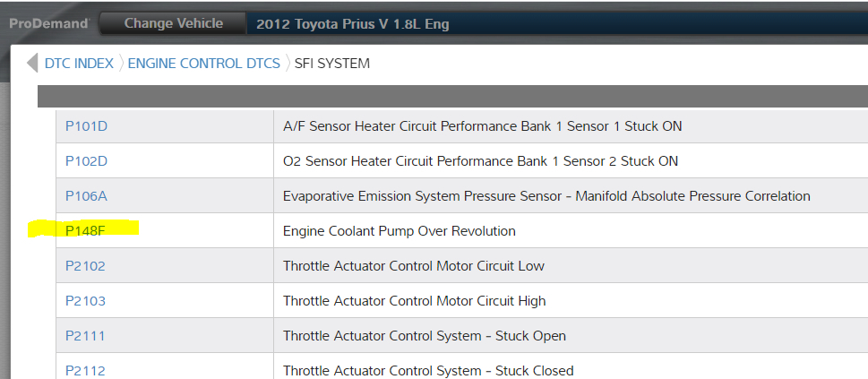
Task: Select the 2012 Toyota Prius V vehicle label
Action: coord(352,24)
